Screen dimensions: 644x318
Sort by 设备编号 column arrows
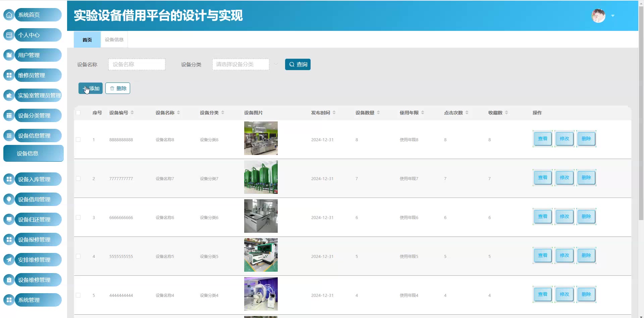pos(132,113)
